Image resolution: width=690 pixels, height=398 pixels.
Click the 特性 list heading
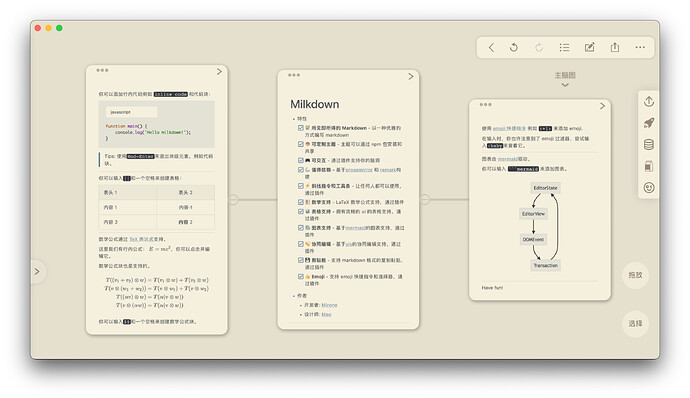click(x=302, y=119)
